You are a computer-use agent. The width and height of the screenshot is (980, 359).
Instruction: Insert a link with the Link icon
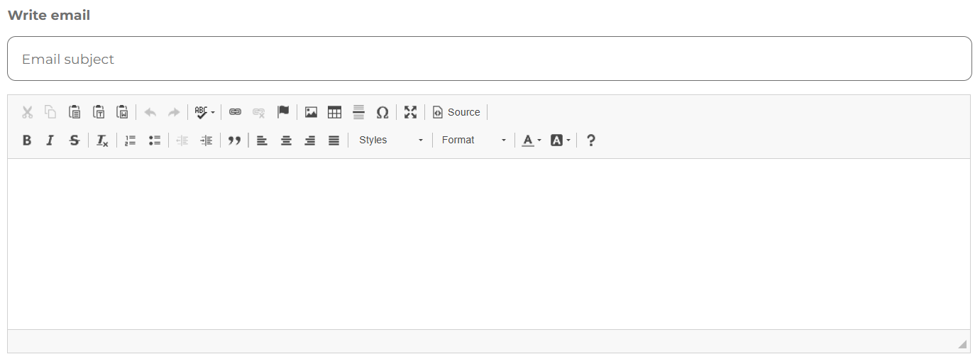click(x=235, y=112)
